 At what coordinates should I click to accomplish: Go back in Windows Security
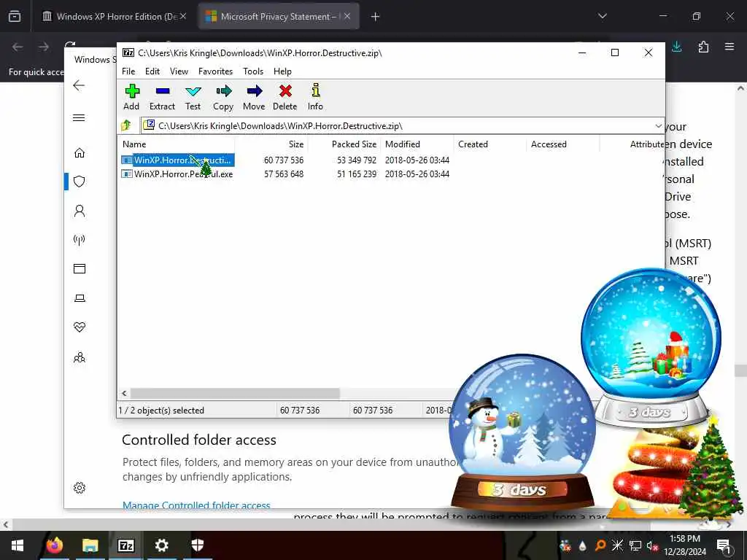[79, 86]
